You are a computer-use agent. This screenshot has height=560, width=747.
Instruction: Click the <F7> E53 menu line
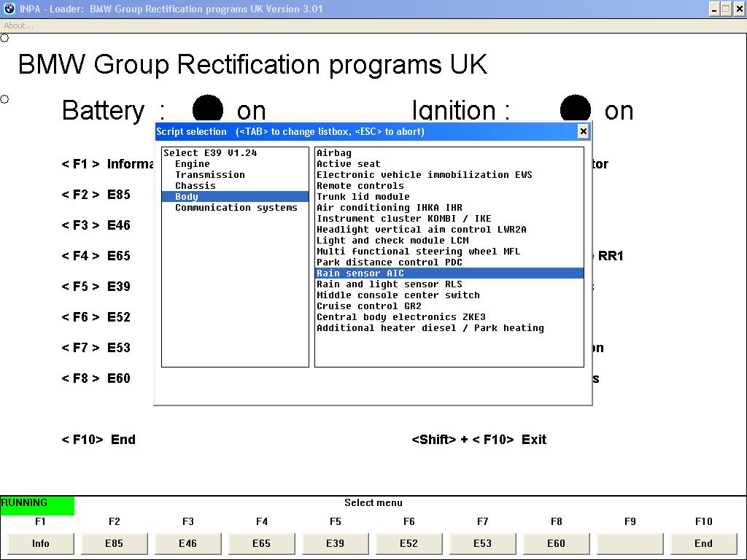point(96,348)
